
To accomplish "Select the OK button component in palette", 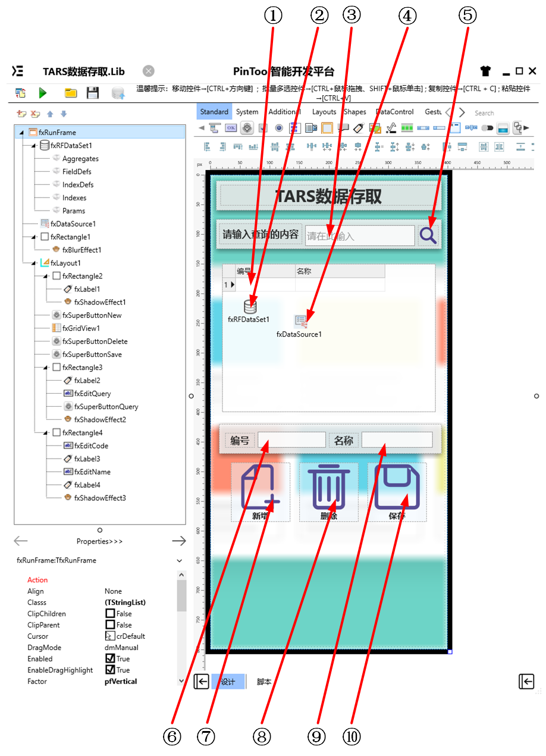I will [231, 128].
